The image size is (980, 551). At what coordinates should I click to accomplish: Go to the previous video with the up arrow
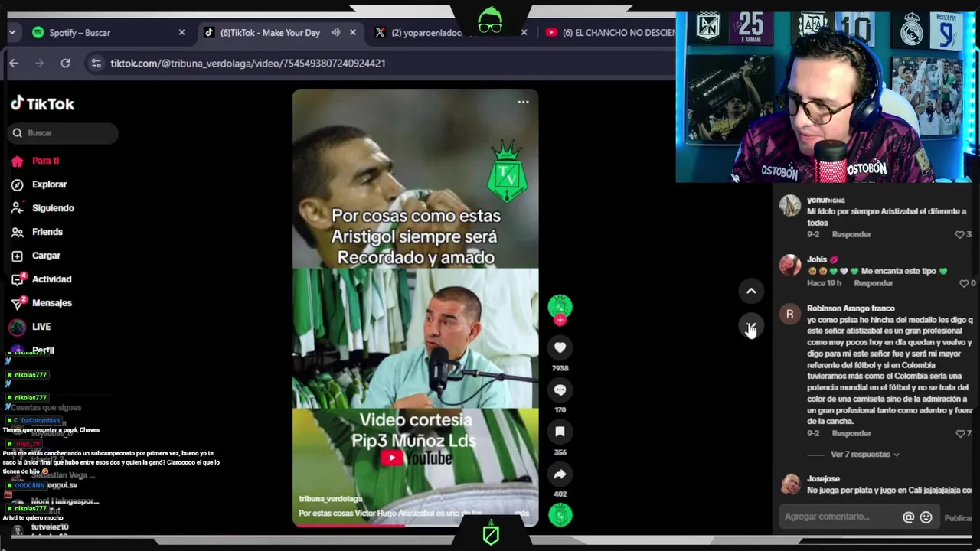[x=751, y=291]
